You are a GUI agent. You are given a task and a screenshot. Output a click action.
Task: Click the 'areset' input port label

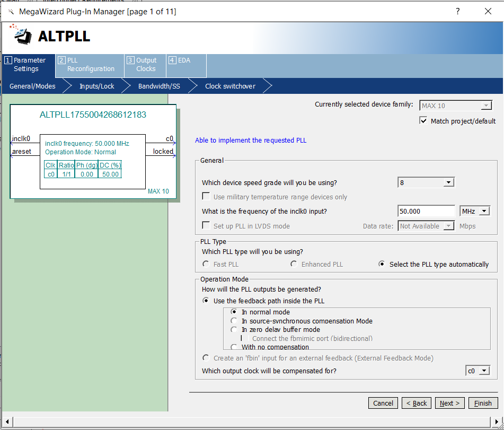coord(22,152)
